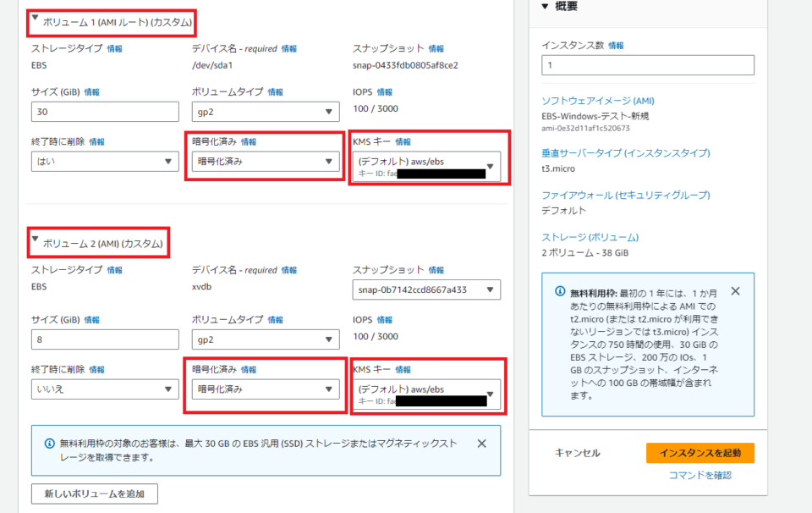
Task: Open 情報 link for volume 2 ストレージタイプ
Action: (114, 270)
